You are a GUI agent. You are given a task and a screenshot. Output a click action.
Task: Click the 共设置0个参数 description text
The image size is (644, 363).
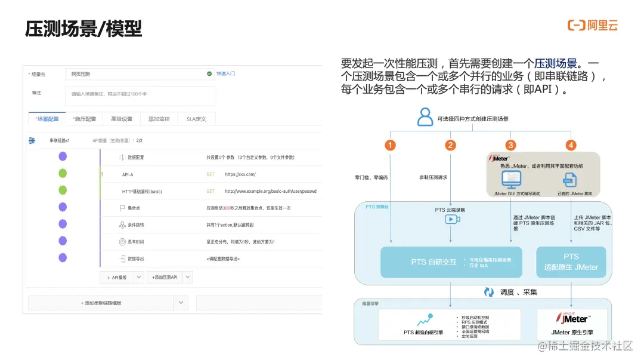250,158
